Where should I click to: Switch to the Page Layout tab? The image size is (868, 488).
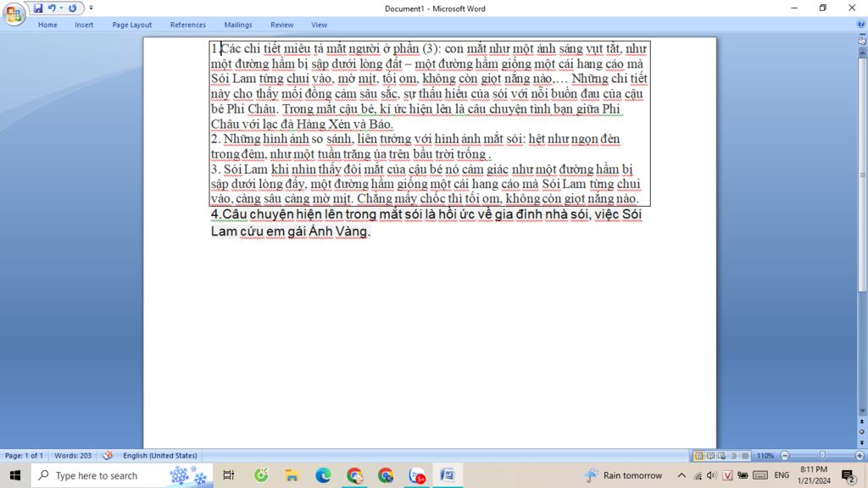click(x=131, y=25)
